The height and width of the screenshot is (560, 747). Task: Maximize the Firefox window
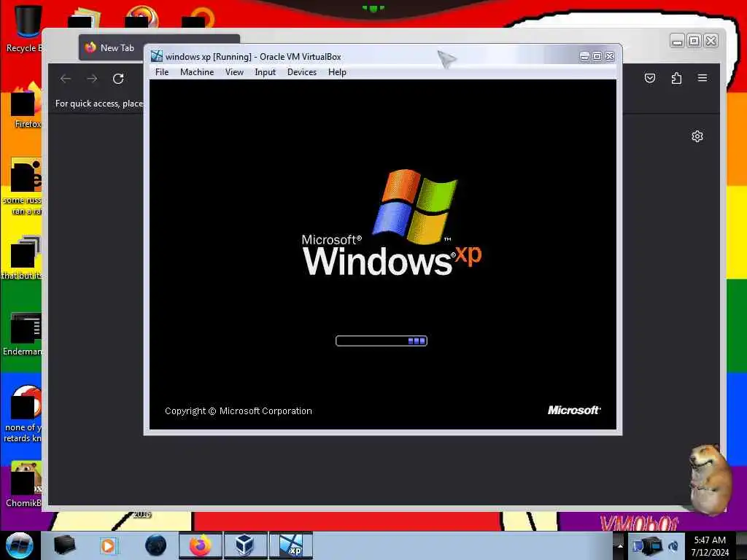[x=694, y=41]
